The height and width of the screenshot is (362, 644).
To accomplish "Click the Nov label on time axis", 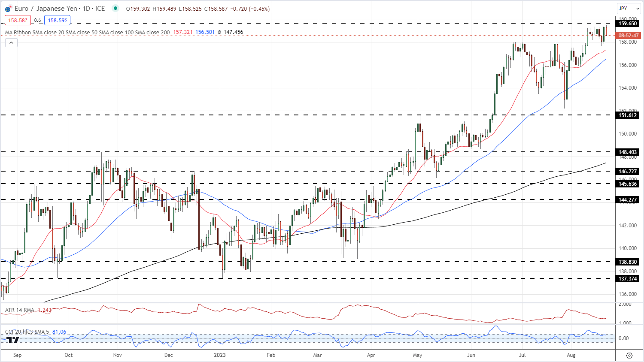I will 117,355.
